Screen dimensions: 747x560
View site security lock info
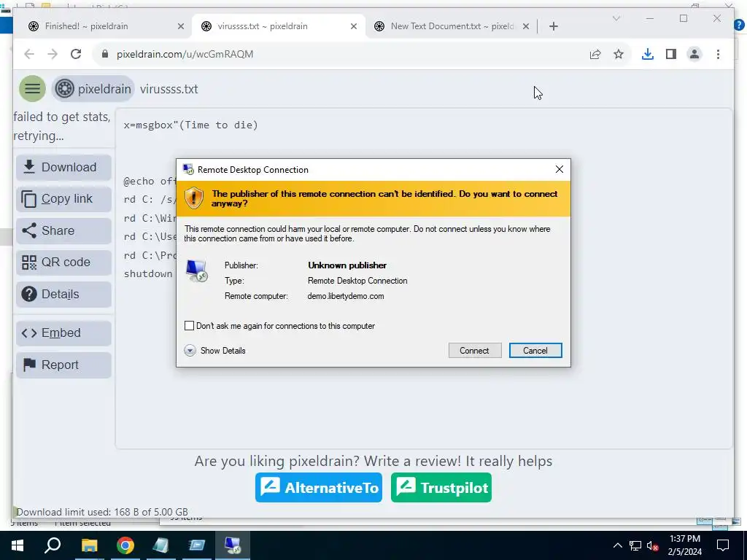pos(105,54)
